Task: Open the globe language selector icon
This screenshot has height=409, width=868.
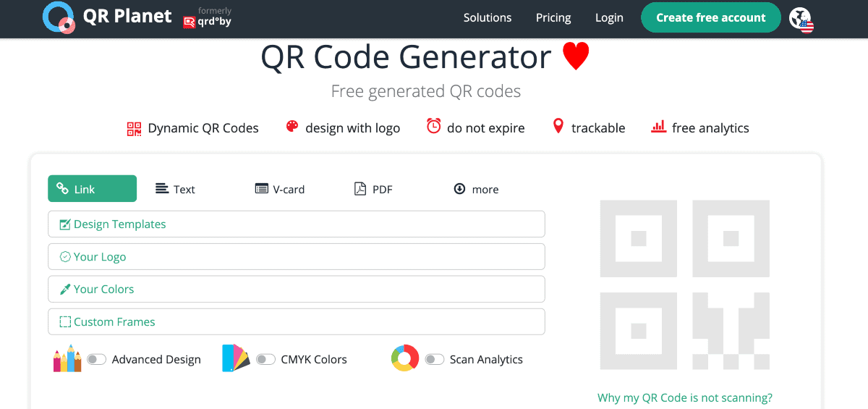Action: click(x=801, y=19)
